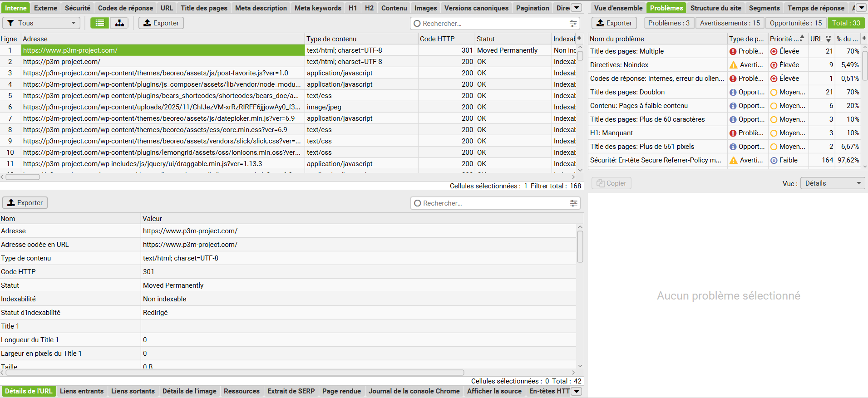Export the problems list
This screenshot has height=398, width=868.
(x=614, y=23)
